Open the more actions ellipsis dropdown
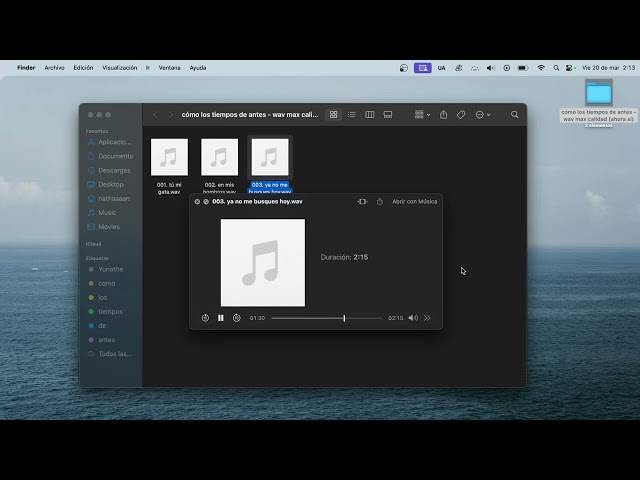Image resolution: width=640 pixels, height=480 pixels. (x=482, y=115)
